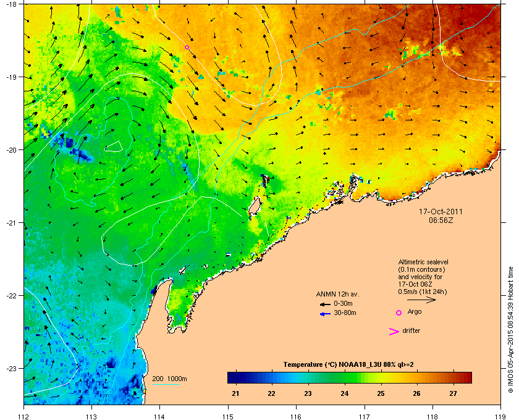The width and height of the screenshot is (519, 420).
Task: Click latitude axis label -20
Action: click(x=12, y=149)
